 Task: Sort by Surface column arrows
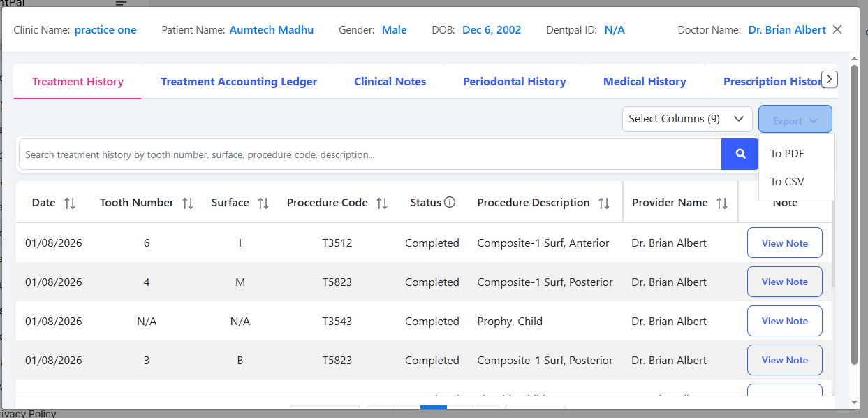point(263,203)
